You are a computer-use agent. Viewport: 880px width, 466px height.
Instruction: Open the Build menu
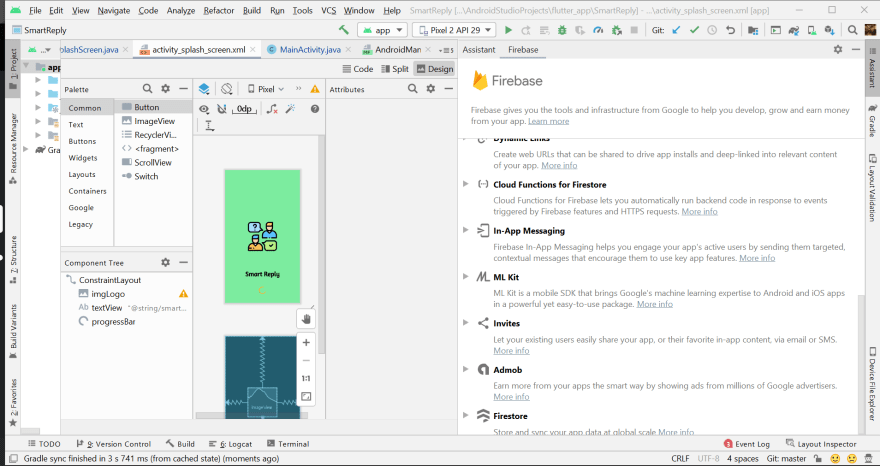pyautogui.click(x=251, y=10)
